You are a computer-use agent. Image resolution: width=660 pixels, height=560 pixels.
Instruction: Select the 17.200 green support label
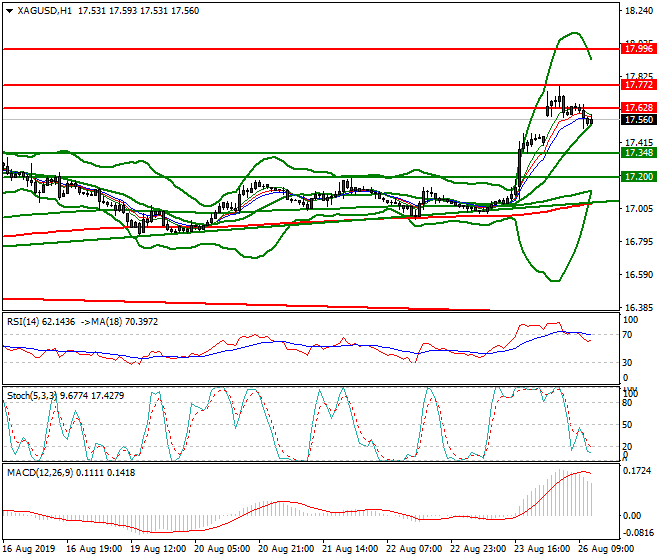click(x=639, y=177)
